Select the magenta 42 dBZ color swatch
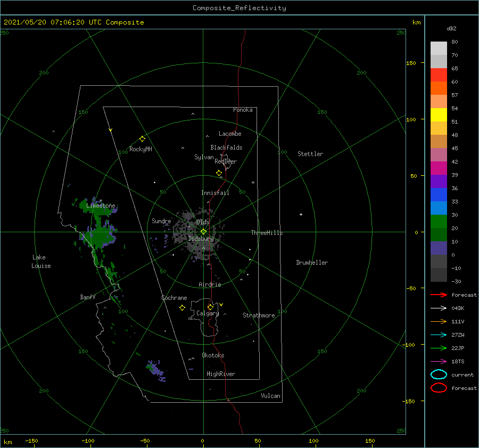 tap(439, 168)
